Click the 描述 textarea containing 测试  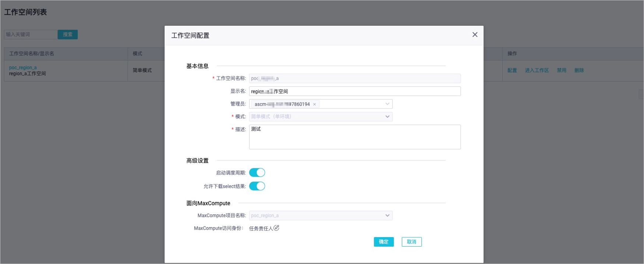355,137
